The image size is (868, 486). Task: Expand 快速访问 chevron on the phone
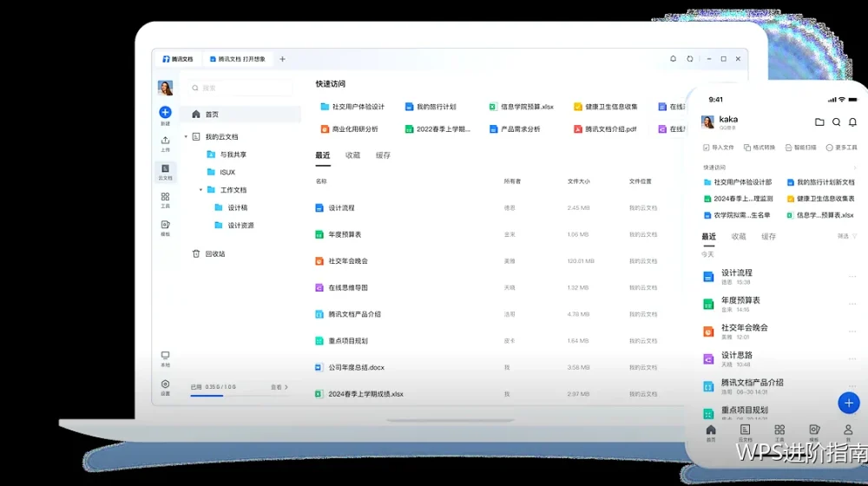click(855, 167)
